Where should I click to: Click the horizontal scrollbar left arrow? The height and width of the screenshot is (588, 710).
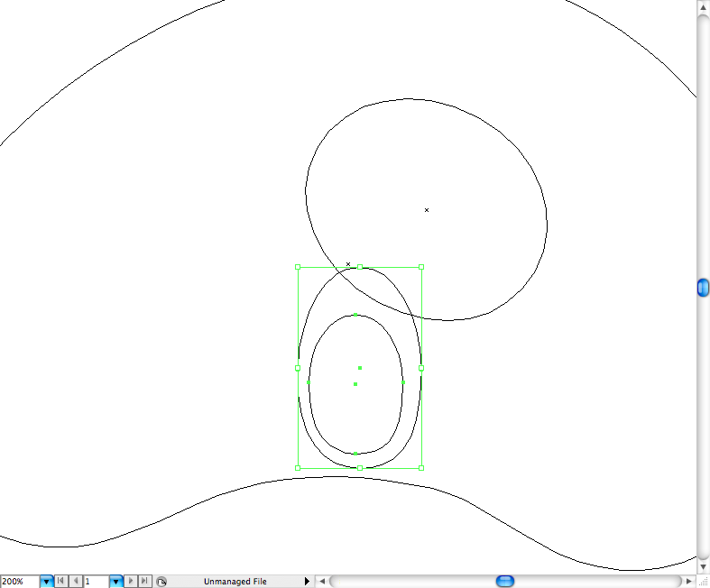[x=322, y=582]
